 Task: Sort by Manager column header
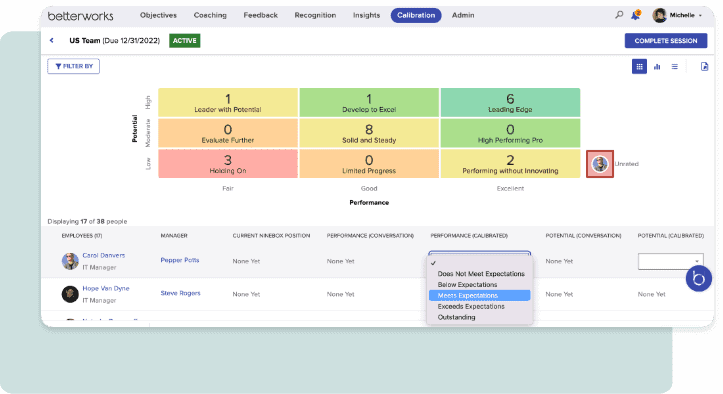(x=174, y=236)
